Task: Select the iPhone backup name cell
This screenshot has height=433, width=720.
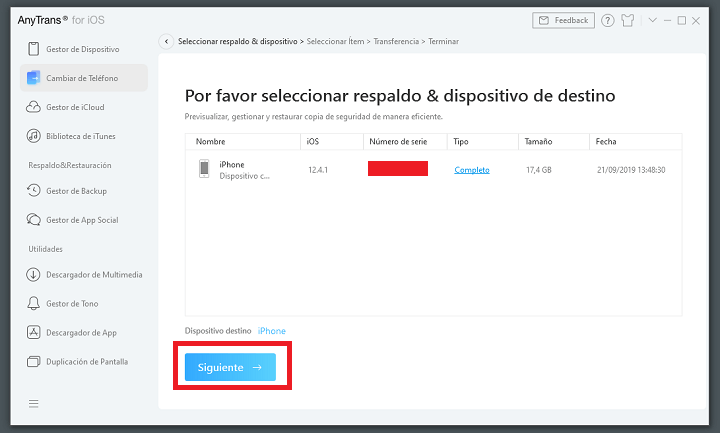Action: coord(244,169)
